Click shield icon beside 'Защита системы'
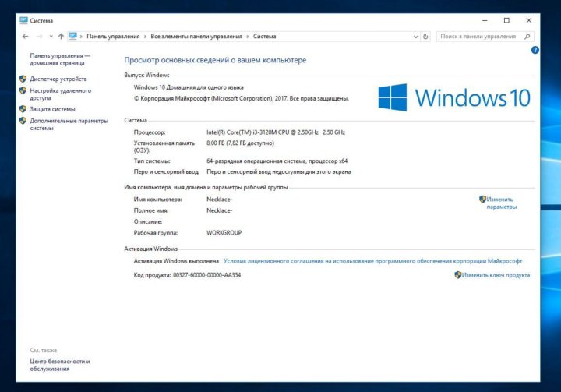 (x=23, y=109)
